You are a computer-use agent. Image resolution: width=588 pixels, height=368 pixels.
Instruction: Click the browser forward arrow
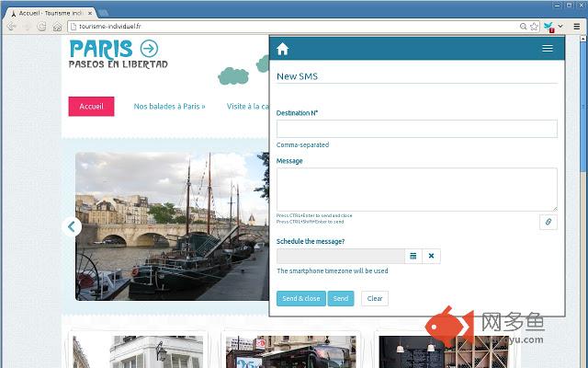27,27
